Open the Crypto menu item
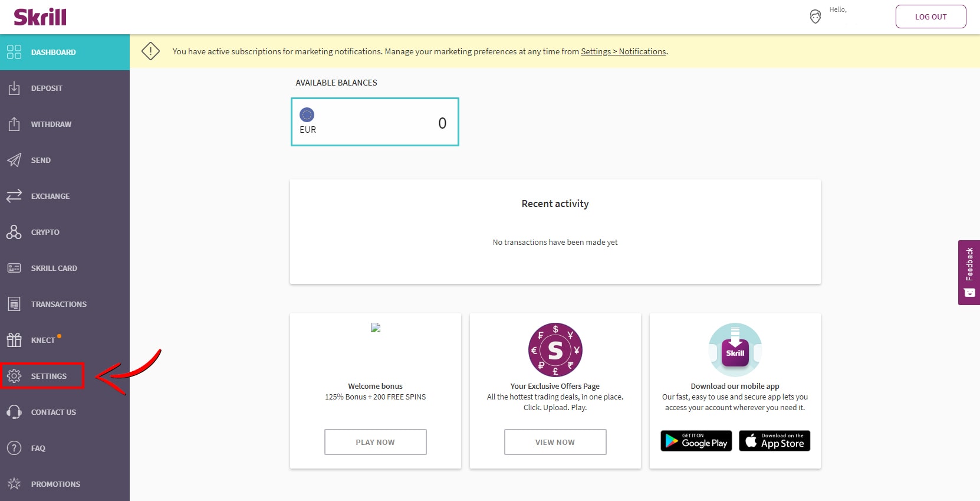This screenshot has width=980, height=501. (x=65, y=232)
